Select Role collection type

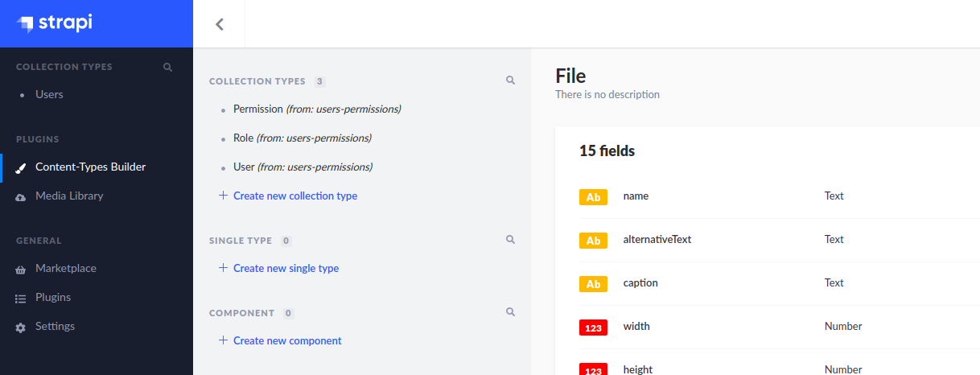click(303, 138)
